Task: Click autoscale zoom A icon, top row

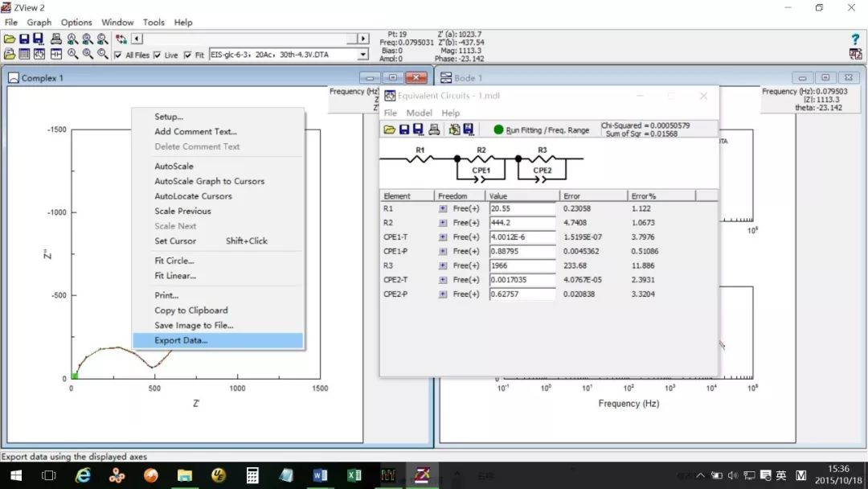Action: point(72,39)
